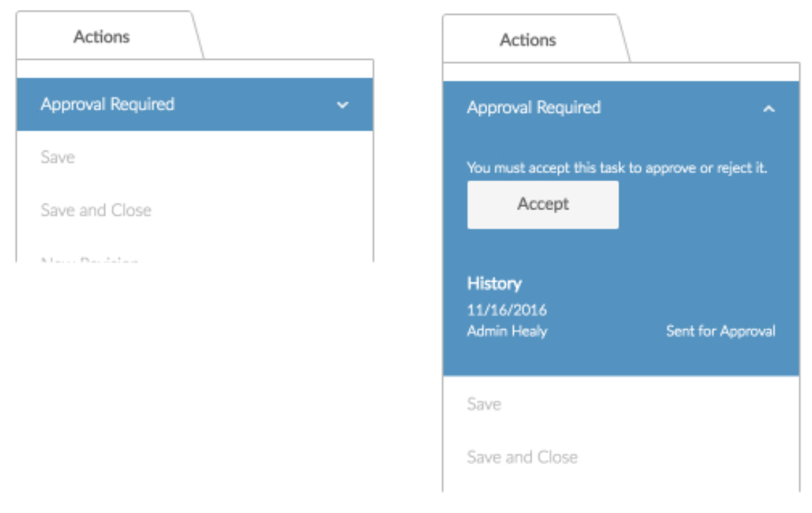Click the History heading
812x513 pixels.
[x=494, y=284]
